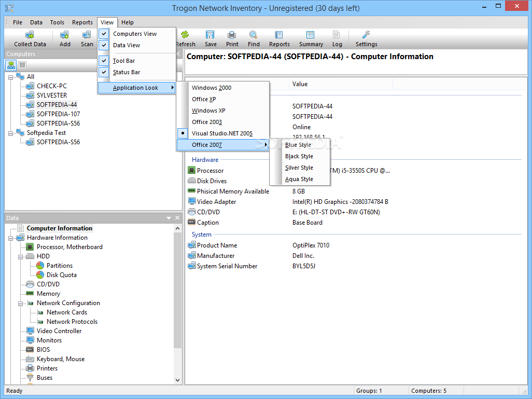Select SOFTPEDIA-107 in Computers tree
532x399 pixels.
click(59, 114)
